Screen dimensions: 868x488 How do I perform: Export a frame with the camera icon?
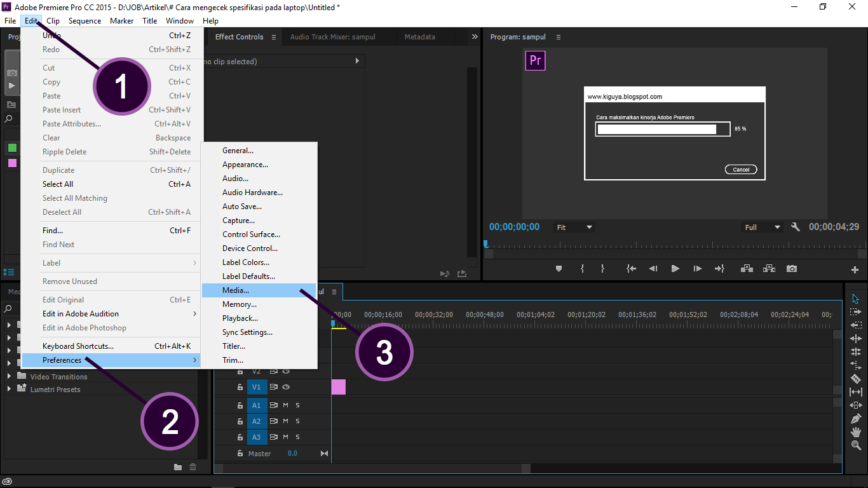[x=791, y=268]
